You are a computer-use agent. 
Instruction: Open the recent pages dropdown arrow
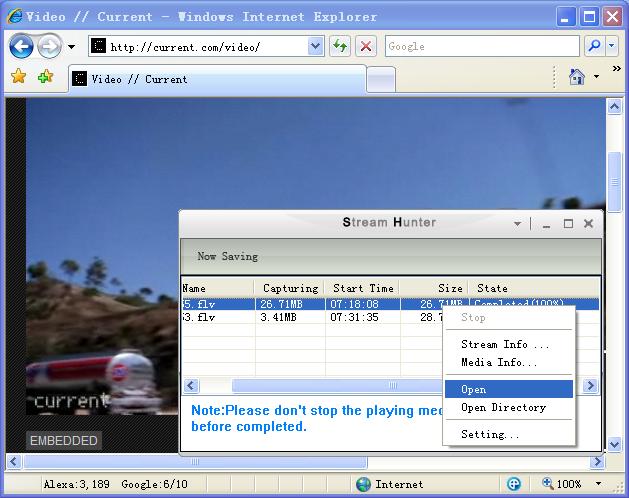[x=71, y=47]
